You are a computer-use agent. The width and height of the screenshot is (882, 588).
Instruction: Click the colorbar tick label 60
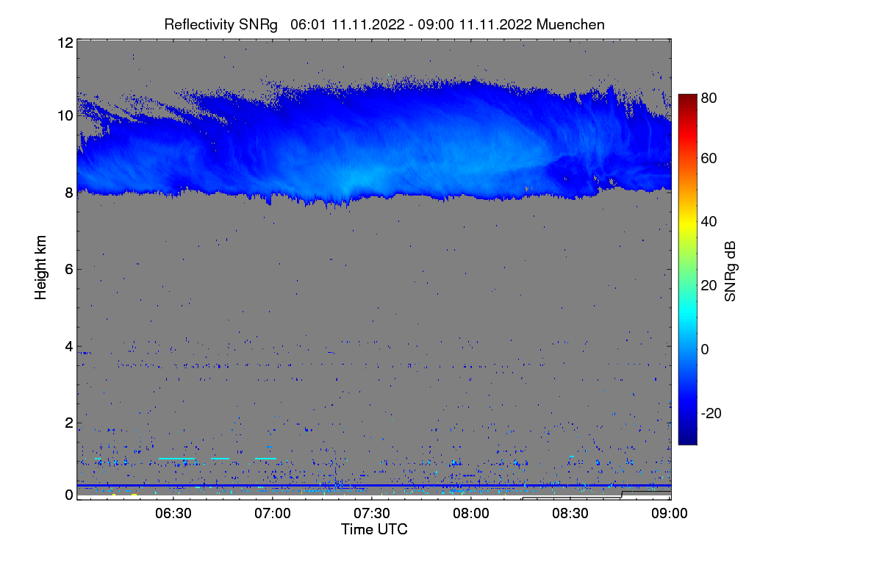709,159
